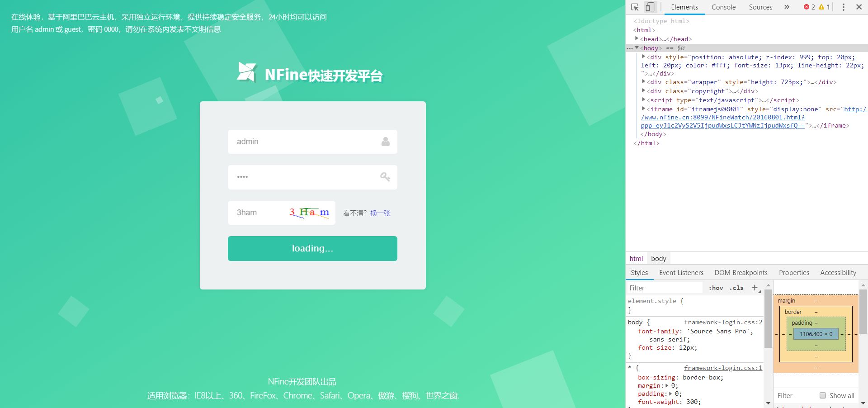Click the margin label in box model
This screenshot has height=408, width=868.
pyautogui.click(x=786, y=300)
